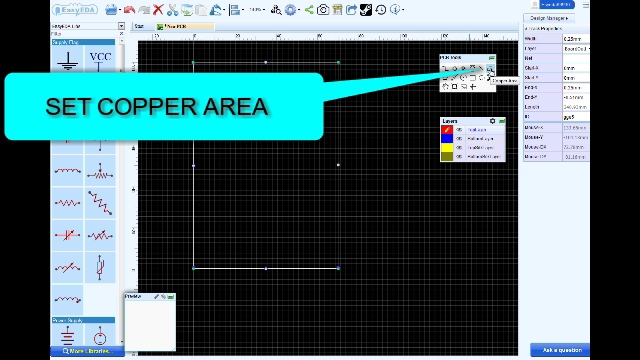Image resolution: width=640 pixels, height=360 pixels.
Task: Select the Image tool in PCB tools
Action: (x=464, y=87)
